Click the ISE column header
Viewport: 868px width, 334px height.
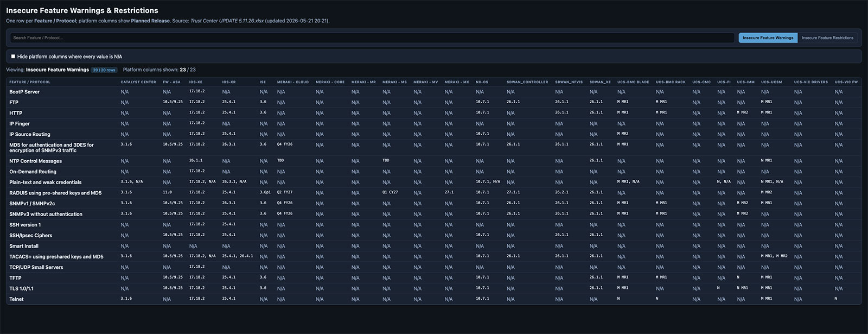click(263, 82)
